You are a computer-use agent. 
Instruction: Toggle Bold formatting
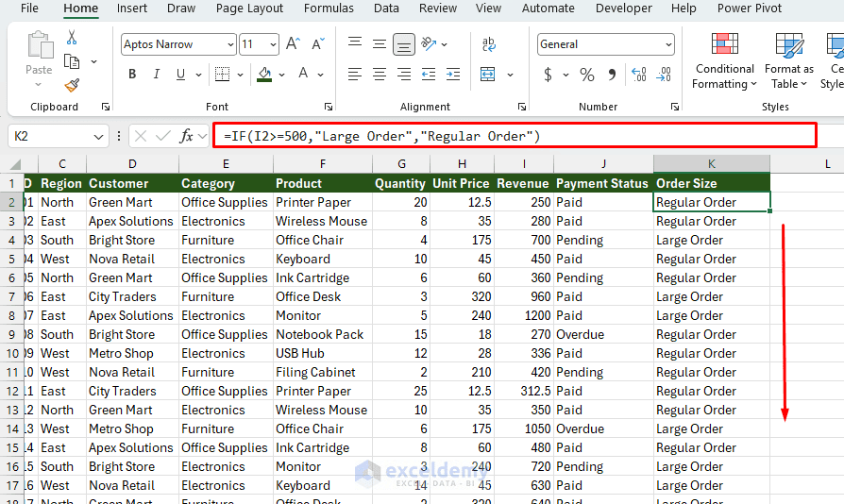click(132, 75)
